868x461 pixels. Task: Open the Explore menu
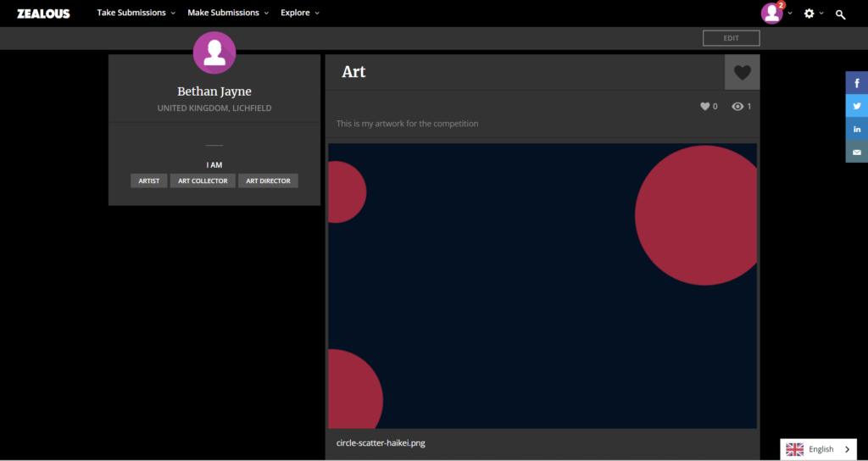[x=300, y=14]
